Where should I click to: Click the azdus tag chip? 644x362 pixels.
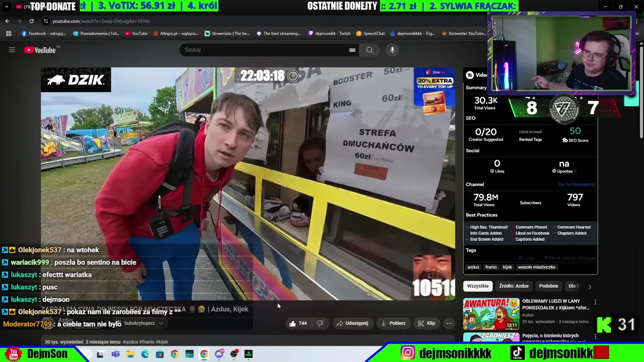click(473, 267)
